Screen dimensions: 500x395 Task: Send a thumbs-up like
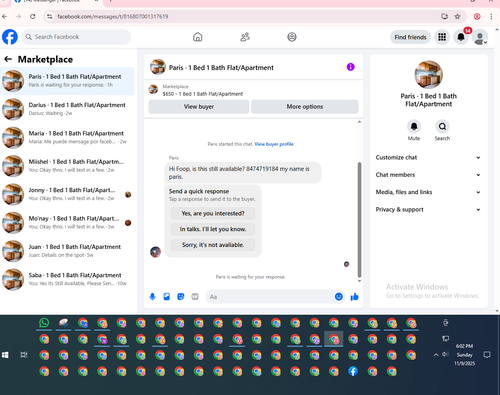coord(354,297)
